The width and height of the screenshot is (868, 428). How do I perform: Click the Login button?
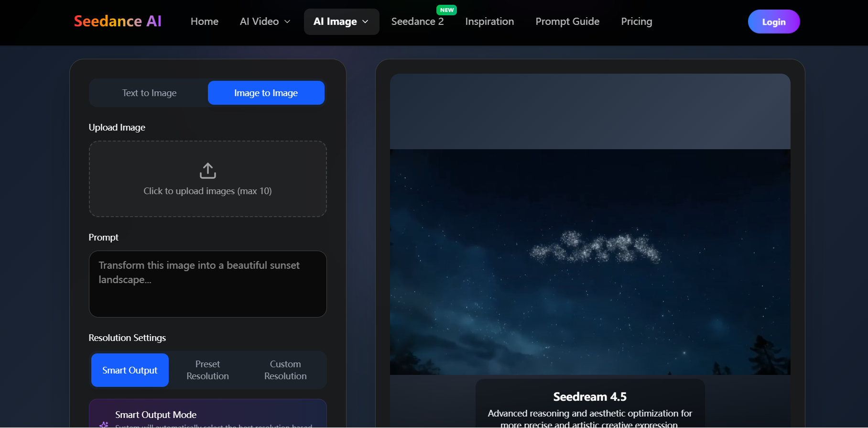click(773, 22)
